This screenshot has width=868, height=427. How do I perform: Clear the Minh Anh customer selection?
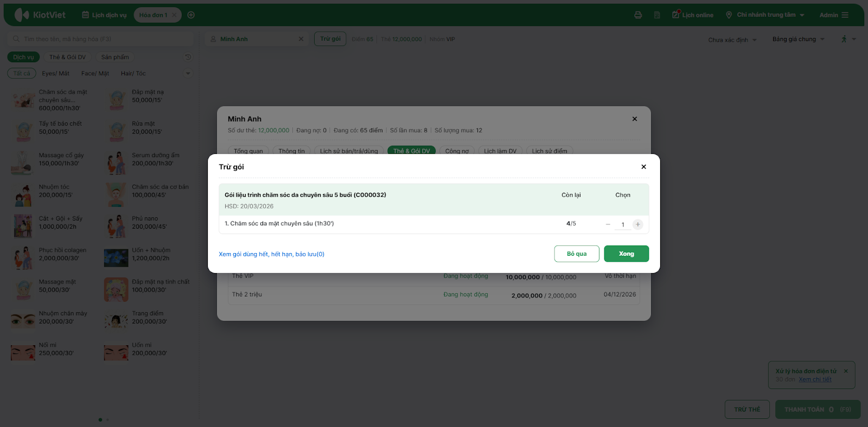(x=301, y=39)
